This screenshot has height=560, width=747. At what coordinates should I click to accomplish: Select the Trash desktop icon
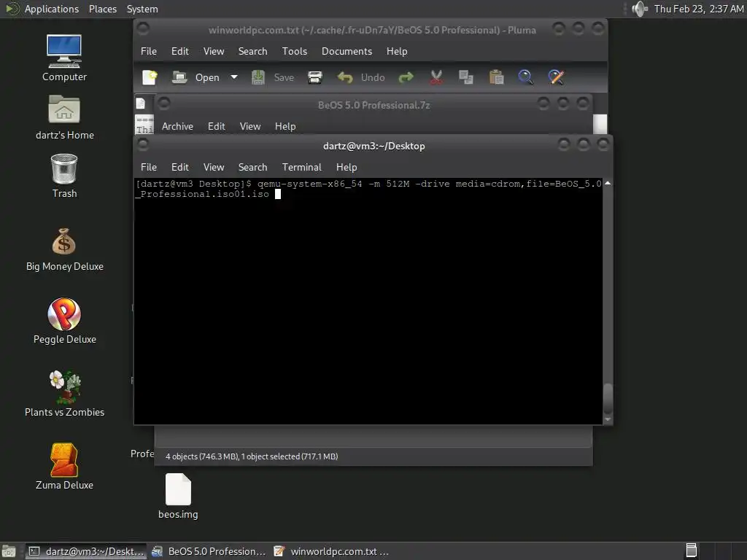tap(64, 175)
